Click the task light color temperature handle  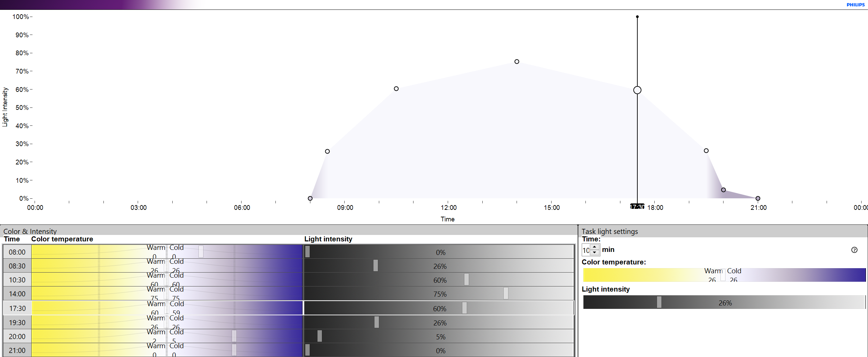pos(723,275)
